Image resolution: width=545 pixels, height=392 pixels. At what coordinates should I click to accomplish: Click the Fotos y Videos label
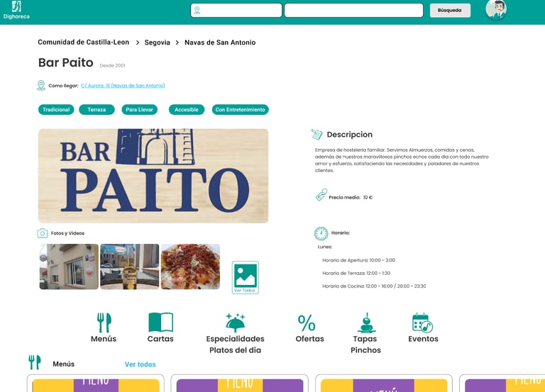(x=67, y=233)
